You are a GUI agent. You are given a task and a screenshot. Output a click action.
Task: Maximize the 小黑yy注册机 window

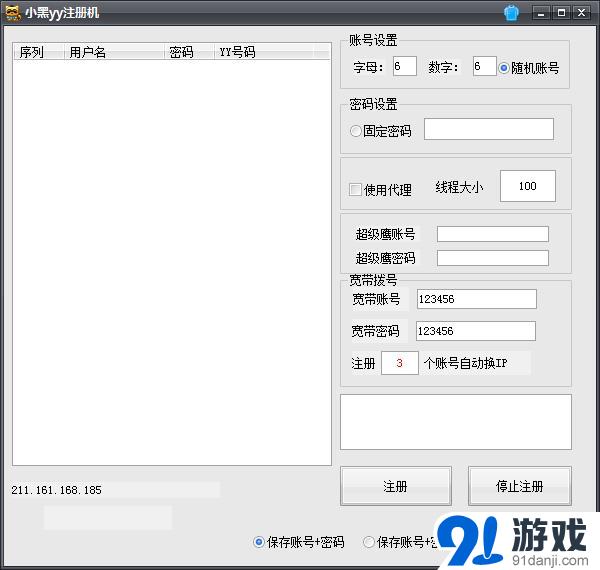561,13
